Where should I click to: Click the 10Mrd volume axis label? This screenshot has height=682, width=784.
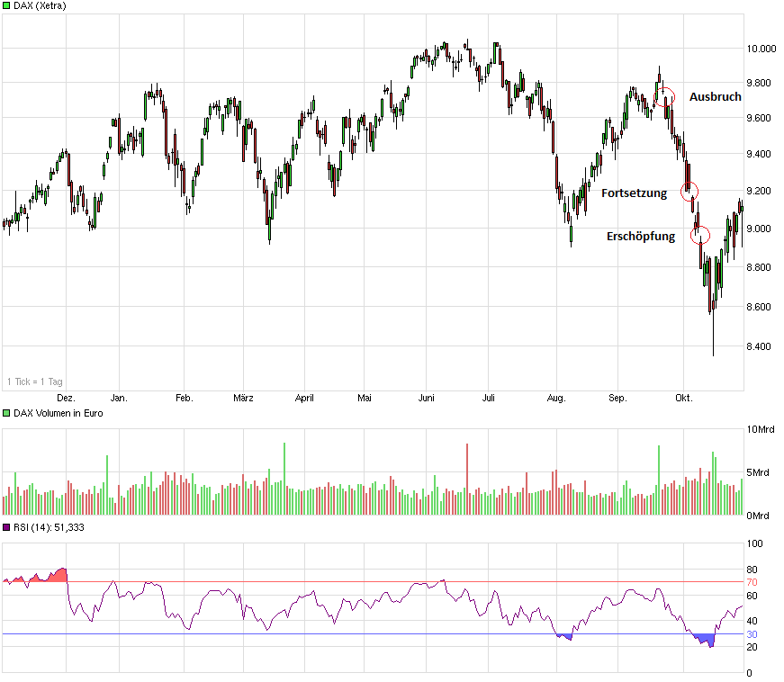coord(761,430)
